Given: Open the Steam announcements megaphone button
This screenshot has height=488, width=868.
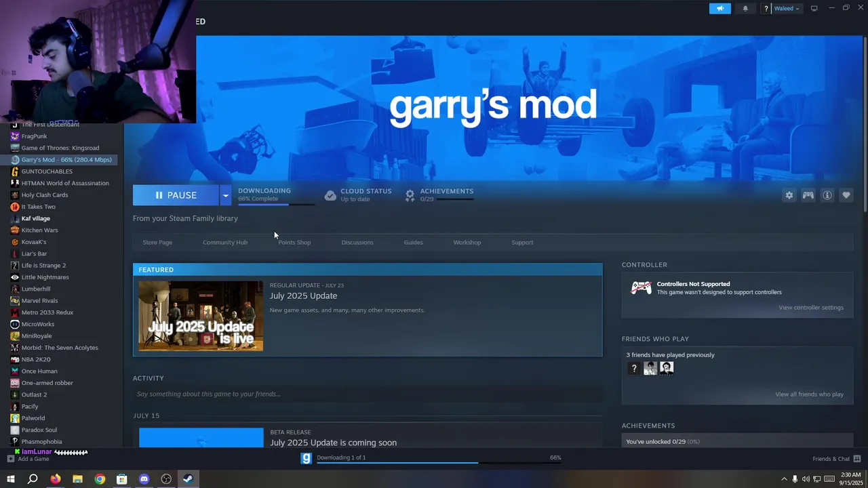Looking at the screenshot, I should coord(720,8).
